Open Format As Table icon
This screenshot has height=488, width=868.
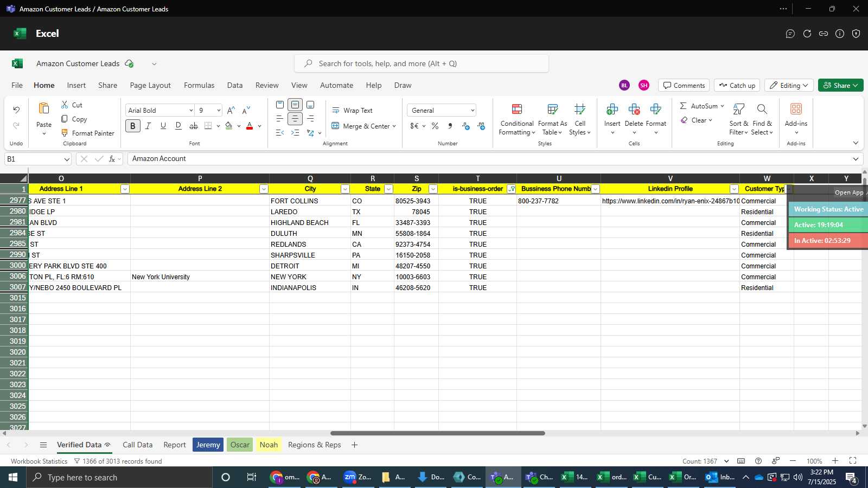pos(552,110)
